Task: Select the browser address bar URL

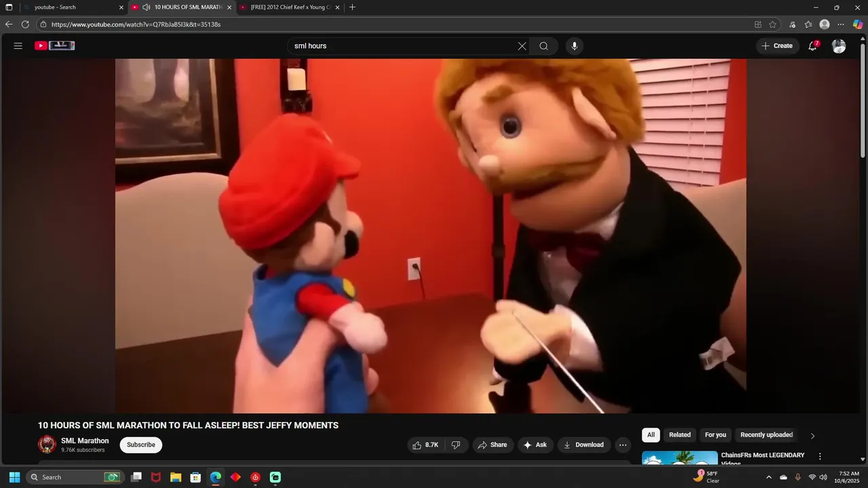Action: tap(136, 24)
